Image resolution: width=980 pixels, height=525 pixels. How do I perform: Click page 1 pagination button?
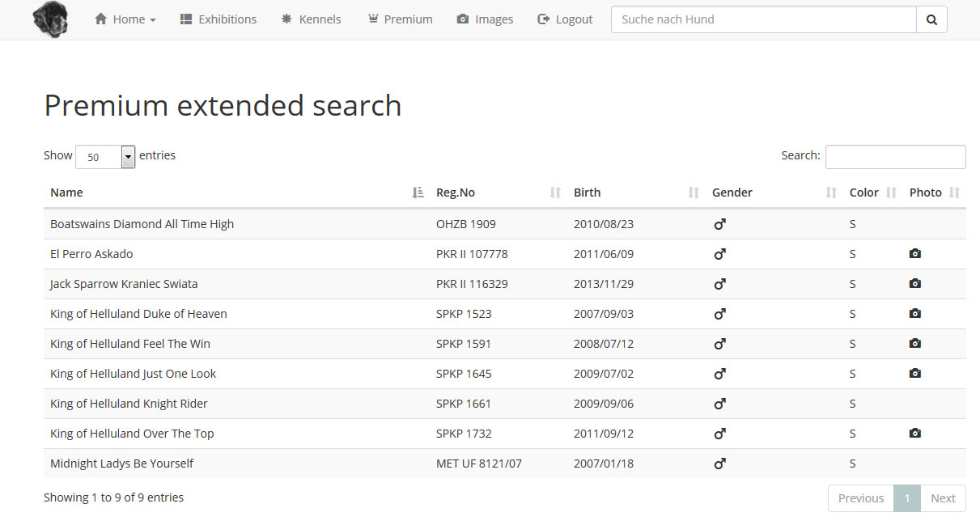click(907, 498)
